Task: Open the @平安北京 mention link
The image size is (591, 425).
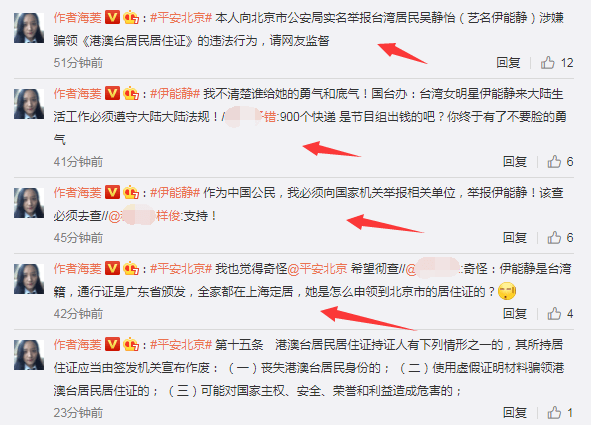Action: [x=317, y=269]
